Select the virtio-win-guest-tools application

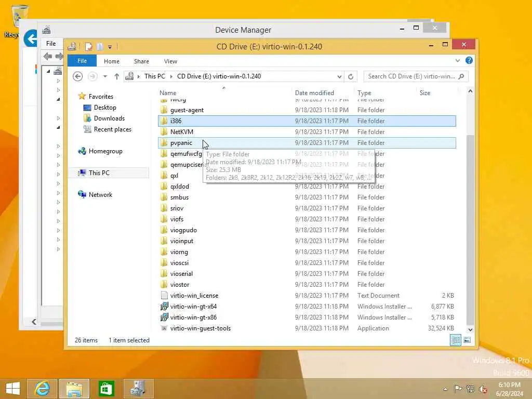(x=307, y=328)
